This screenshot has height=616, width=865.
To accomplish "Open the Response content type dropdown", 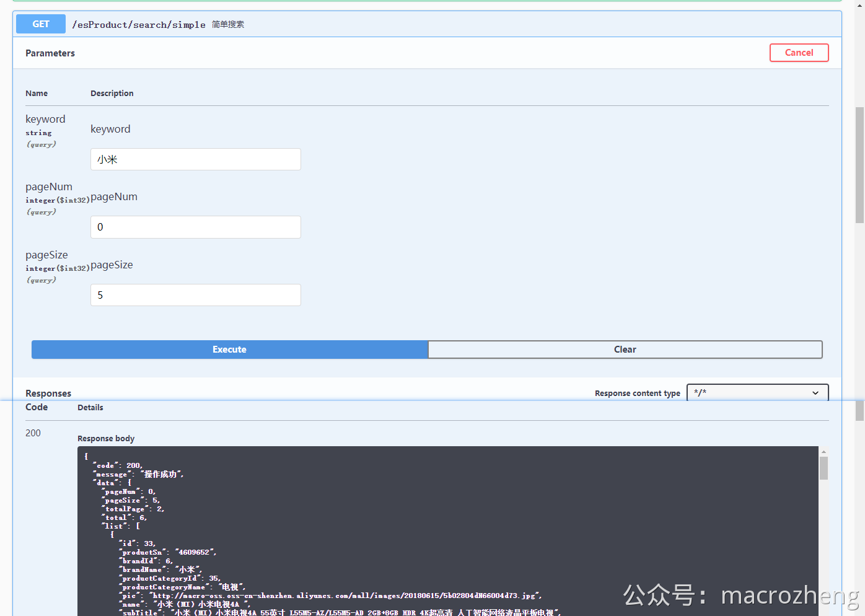I will pos(758,393).
